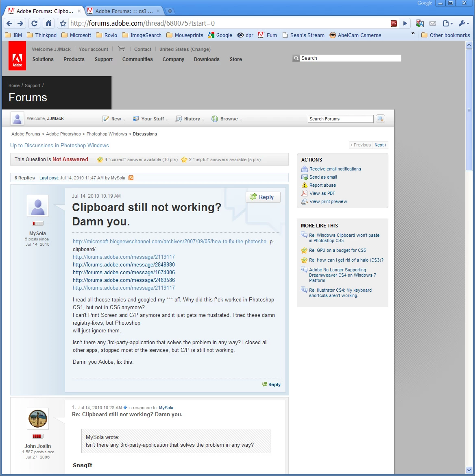Open the RSS feed icon after last post

131,178
